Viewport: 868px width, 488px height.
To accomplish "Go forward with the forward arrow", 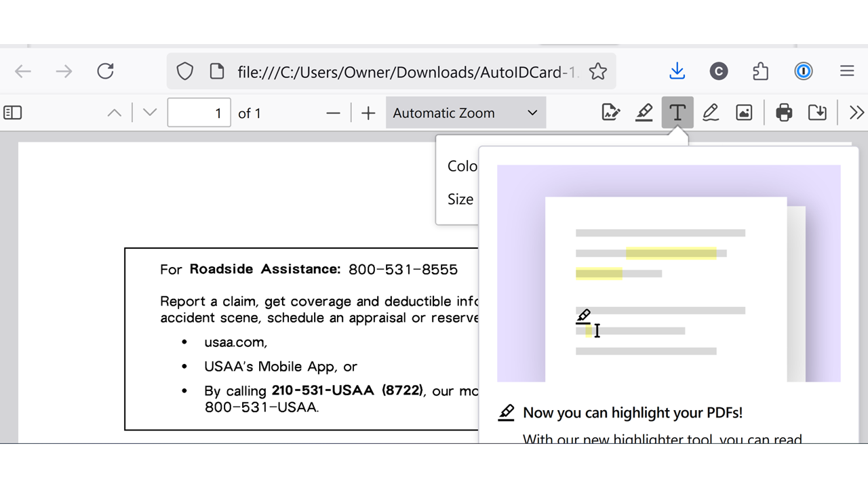I will point(64,71).
